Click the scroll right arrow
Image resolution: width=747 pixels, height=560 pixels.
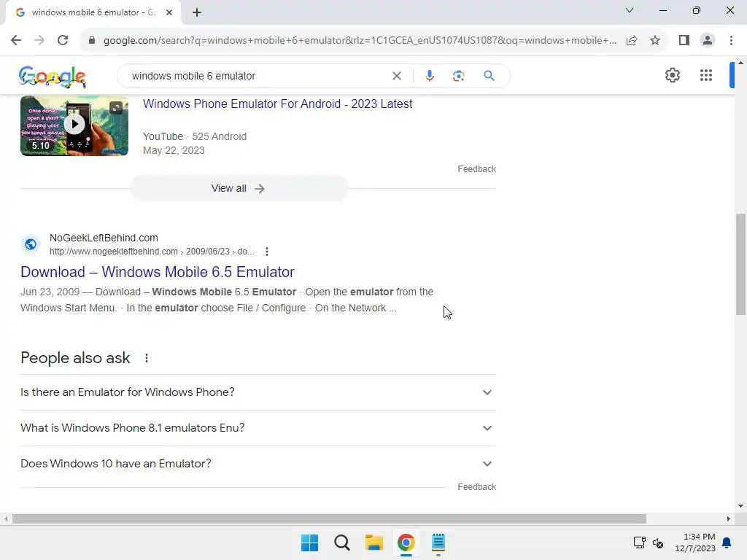(x=729, y=519)
